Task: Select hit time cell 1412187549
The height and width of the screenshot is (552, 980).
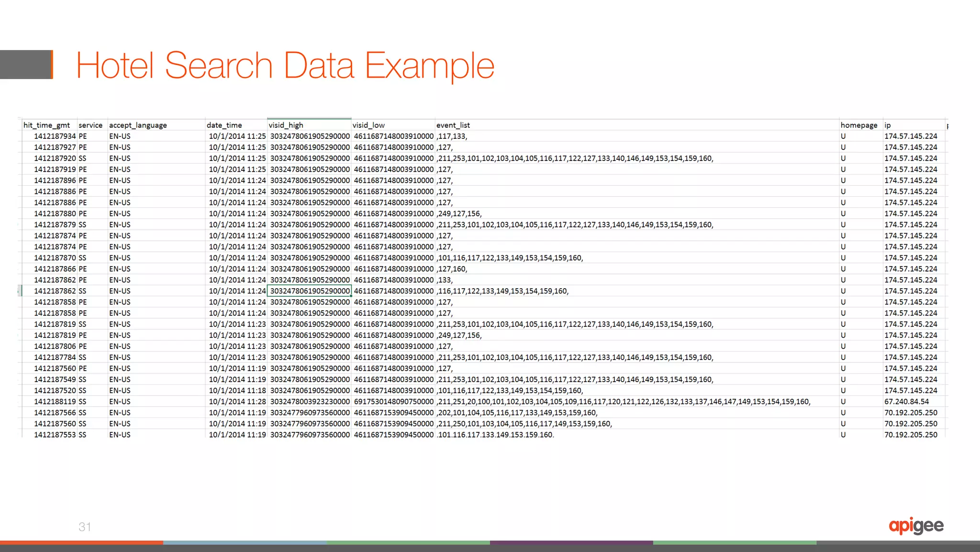Action: pyautogui.click(x=49, y=379)
